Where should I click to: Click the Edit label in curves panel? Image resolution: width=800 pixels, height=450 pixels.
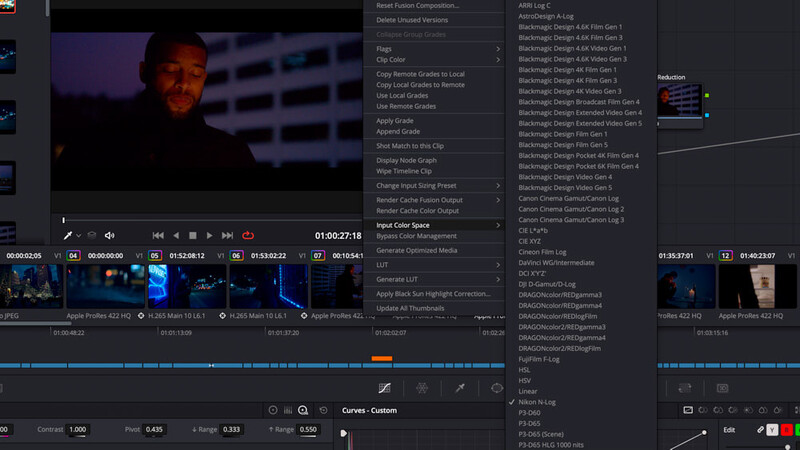(x=729, y=430)
